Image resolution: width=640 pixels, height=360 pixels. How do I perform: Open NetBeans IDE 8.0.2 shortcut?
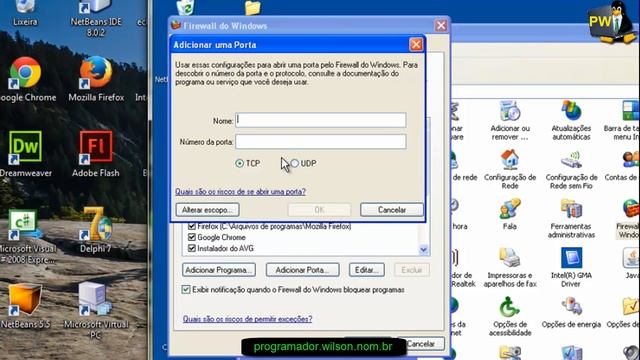pos(96,6)
